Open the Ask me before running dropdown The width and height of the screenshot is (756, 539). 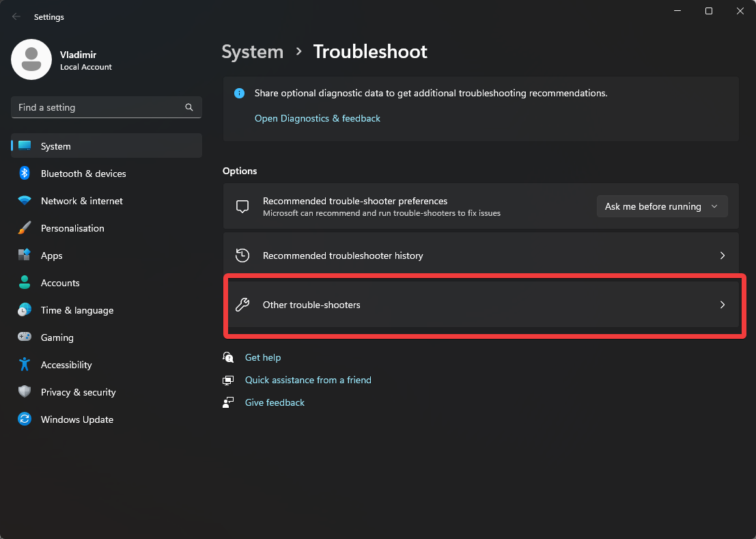661,206
